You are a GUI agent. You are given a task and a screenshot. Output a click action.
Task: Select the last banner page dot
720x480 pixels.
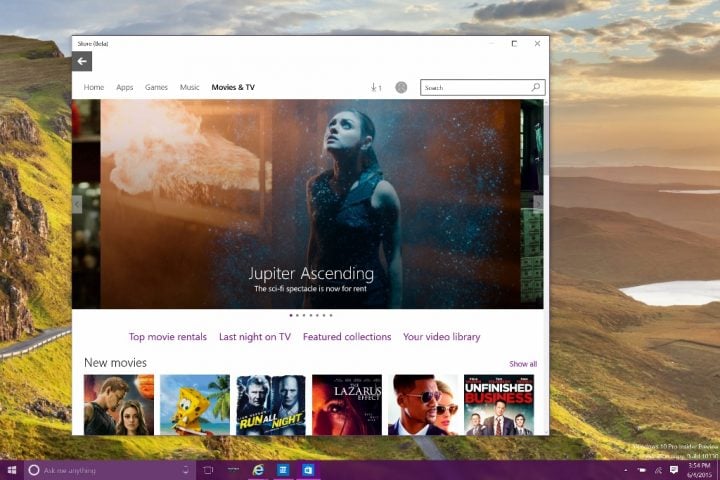331,316
